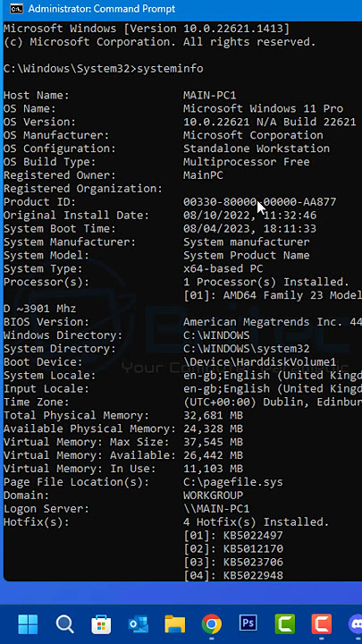Click the WORKGROUP domain value

tap(213, 496)
